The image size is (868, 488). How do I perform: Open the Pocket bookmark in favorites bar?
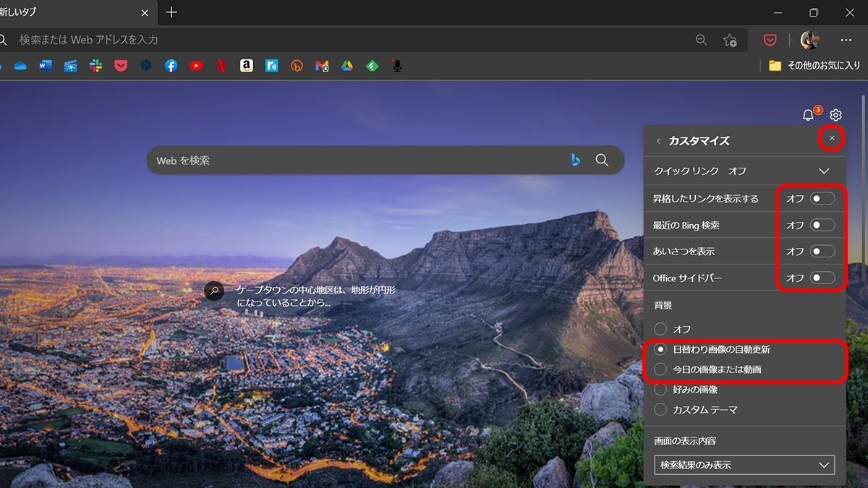pos(121,66)
